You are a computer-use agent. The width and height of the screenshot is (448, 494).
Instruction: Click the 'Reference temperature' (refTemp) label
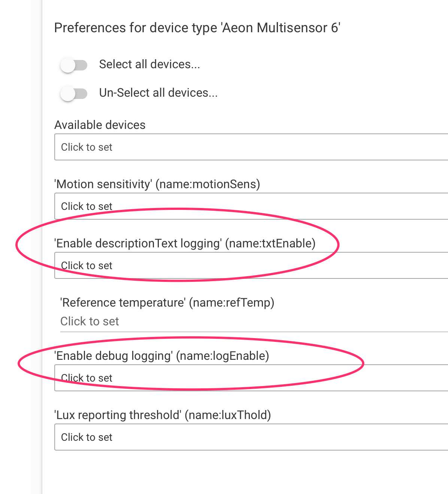167,302
